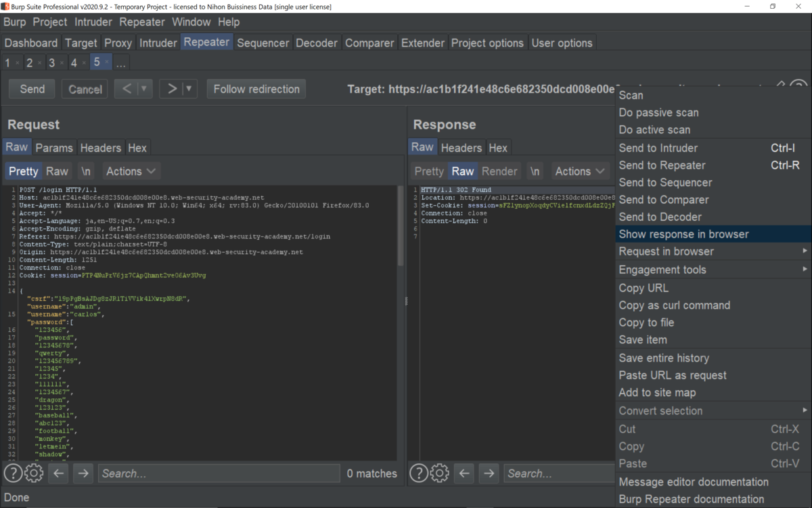Viewport: 812px width, 508px height.
Task: Click the Response search input field
Action: click(x=560, y=473)
